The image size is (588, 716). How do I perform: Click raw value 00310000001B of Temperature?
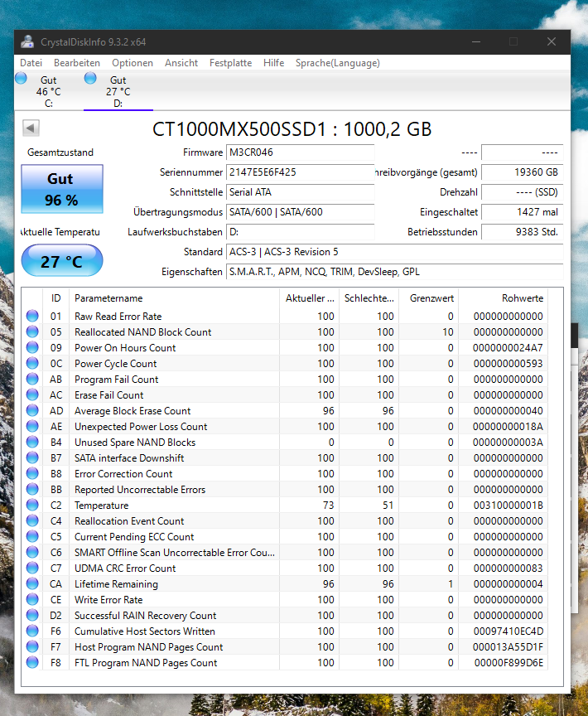point(508,505)
